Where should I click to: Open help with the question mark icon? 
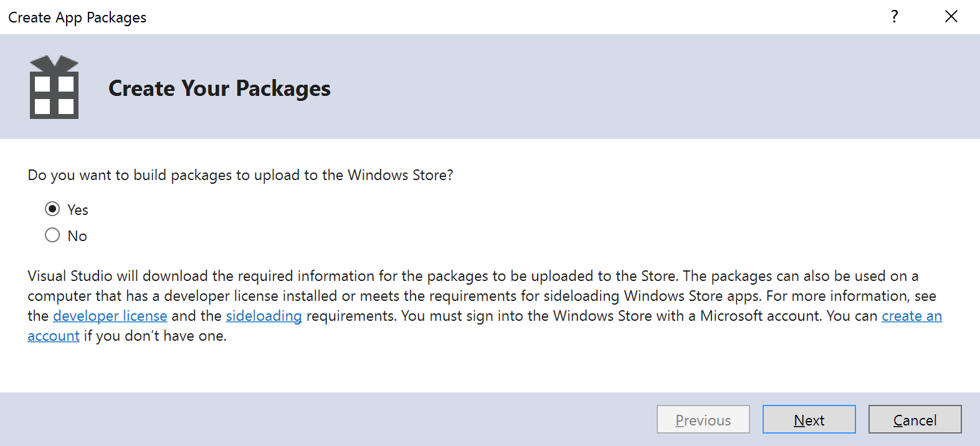pyautogui.click(x=895, y=17)
